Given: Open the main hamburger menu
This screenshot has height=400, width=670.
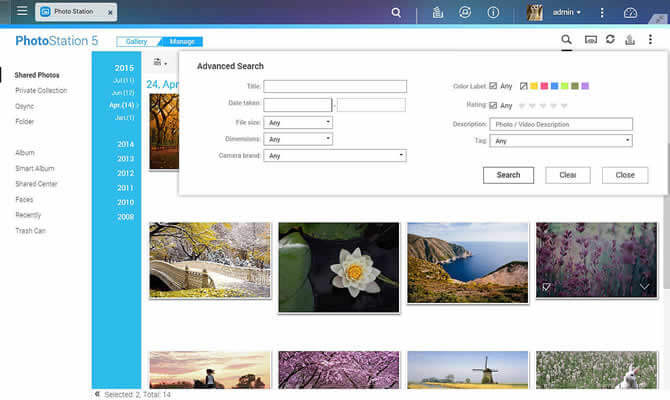Looking at the screenshot, I should coord(21,12).
